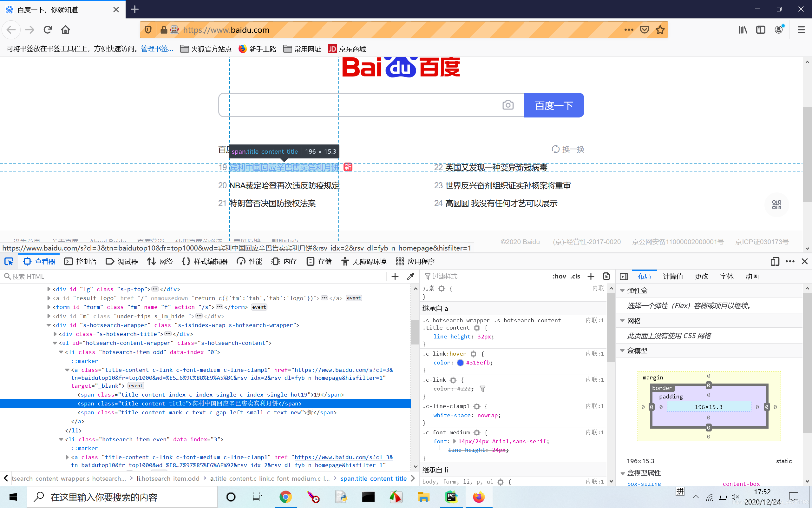Click the browser reload icon
Viewport: 812px width, 508px height.
pyautogui.click(x=48, y=30)
